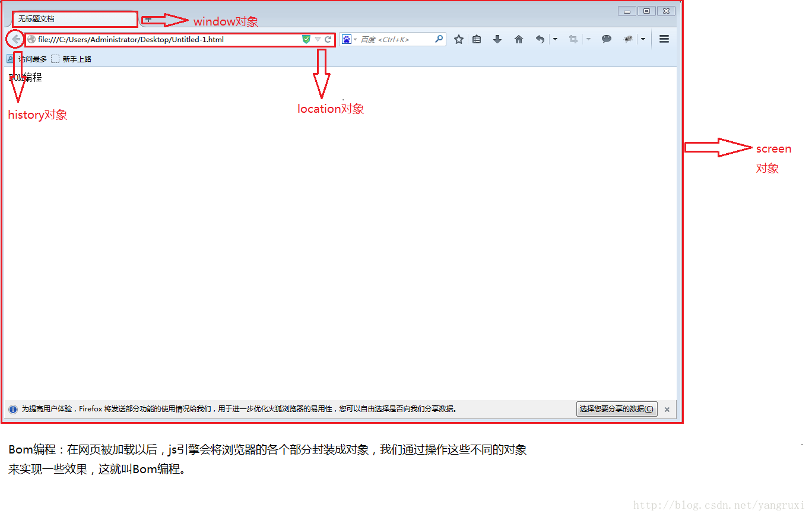This screenshot has height=517, width=812.
Task: Click the fly-shaped add-on icon
Action: [x=628, y=39]
